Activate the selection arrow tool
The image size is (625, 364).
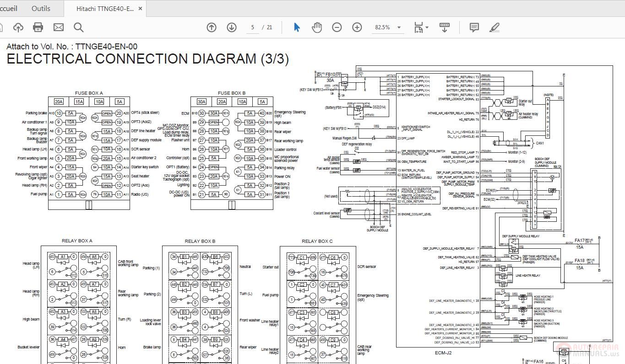(x=297, y=27)
